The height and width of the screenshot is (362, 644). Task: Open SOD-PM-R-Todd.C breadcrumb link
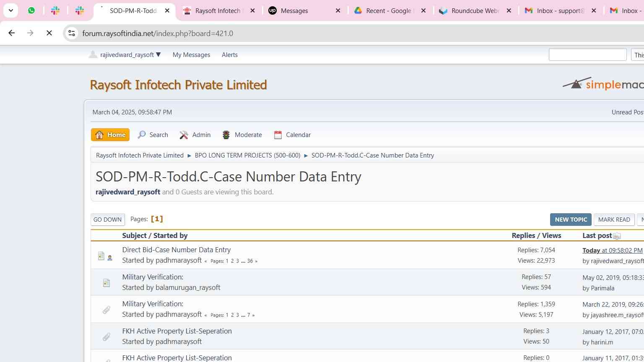tap(373, 155)
